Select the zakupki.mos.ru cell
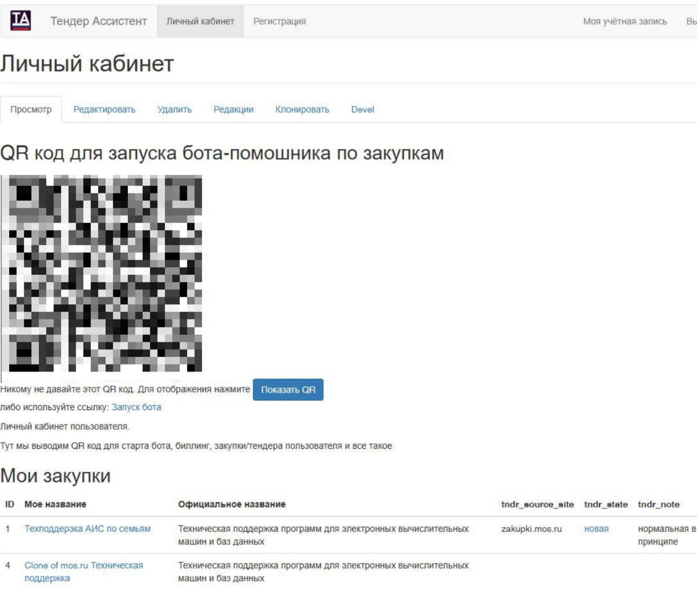The height and width of the screenshot is (616, 697). click(x=531, y=529)
